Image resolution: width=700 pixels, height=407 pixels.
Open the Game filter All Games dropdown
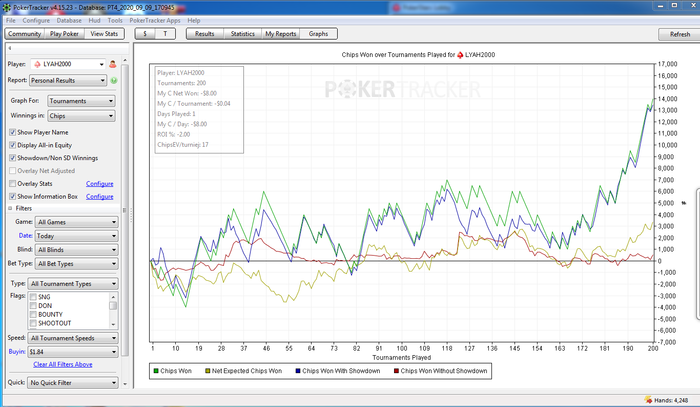77,222
